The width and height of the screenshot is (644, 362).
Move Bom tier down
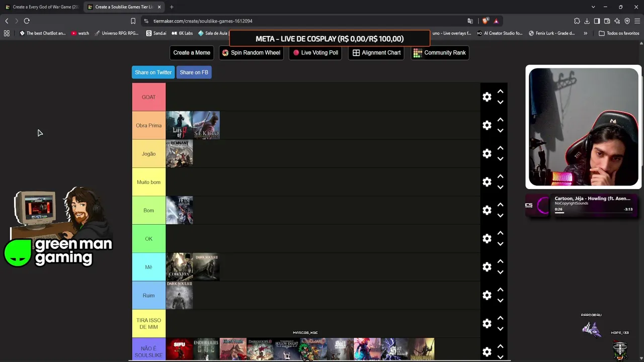[500, 215]
